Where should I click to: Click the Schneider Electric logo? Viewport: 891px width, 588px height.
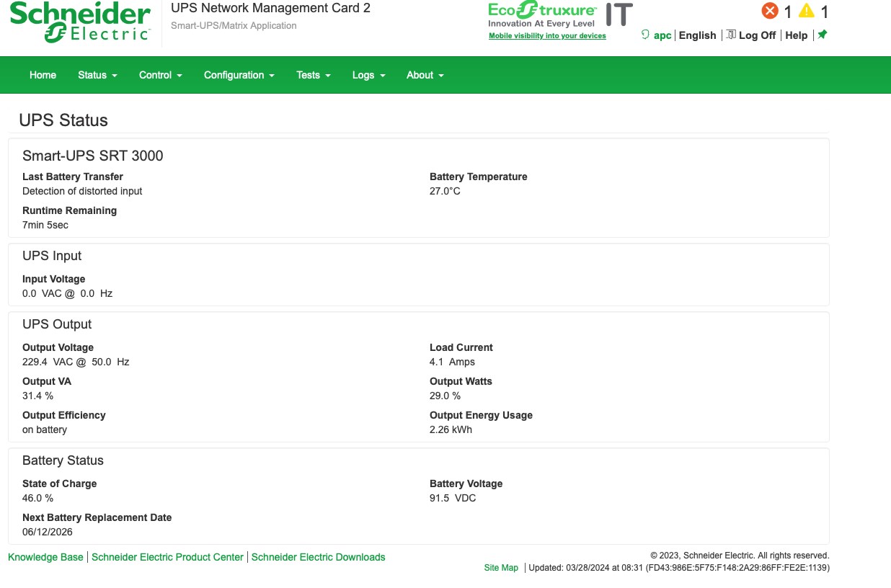[80, 22]
